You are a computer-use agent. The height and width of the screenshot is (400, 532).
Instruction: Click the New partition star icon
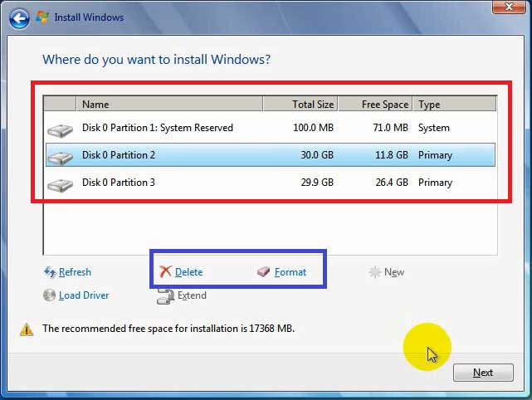coord(375,272)
